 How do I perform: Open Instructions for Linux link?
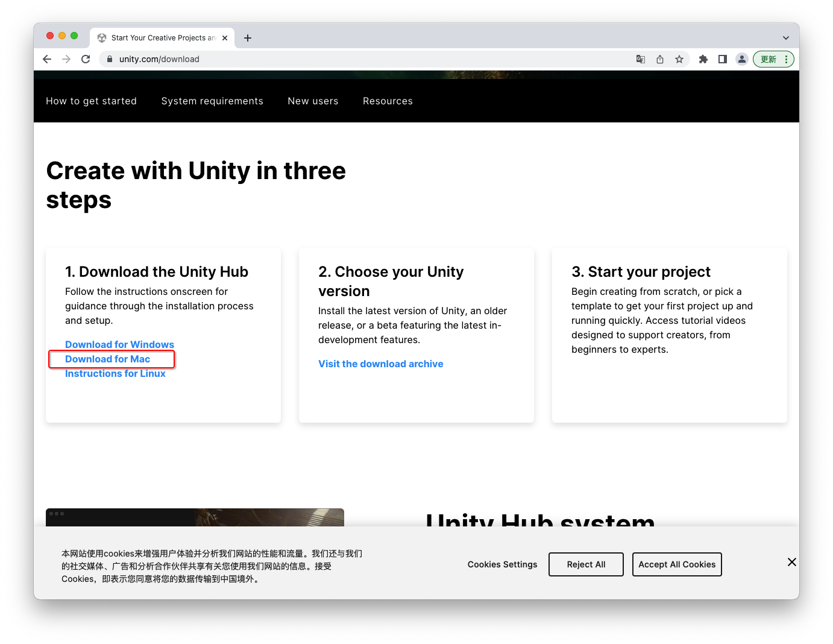click(115, 374)
